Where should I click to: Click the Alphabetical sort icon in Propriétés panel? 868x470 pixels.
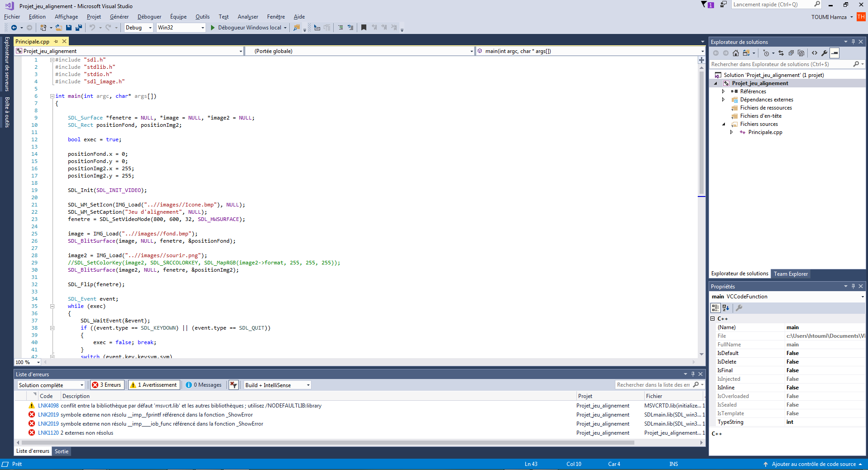coord(726,308)
